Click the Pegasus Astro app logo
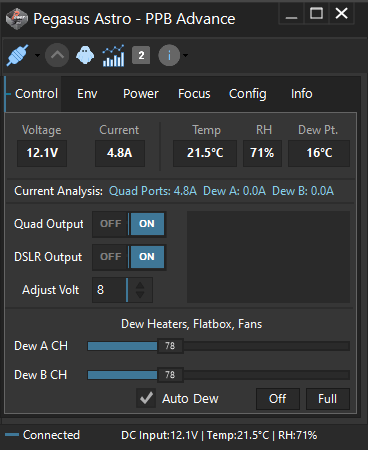Screen dimensions: 368x450 pos(17,19)
